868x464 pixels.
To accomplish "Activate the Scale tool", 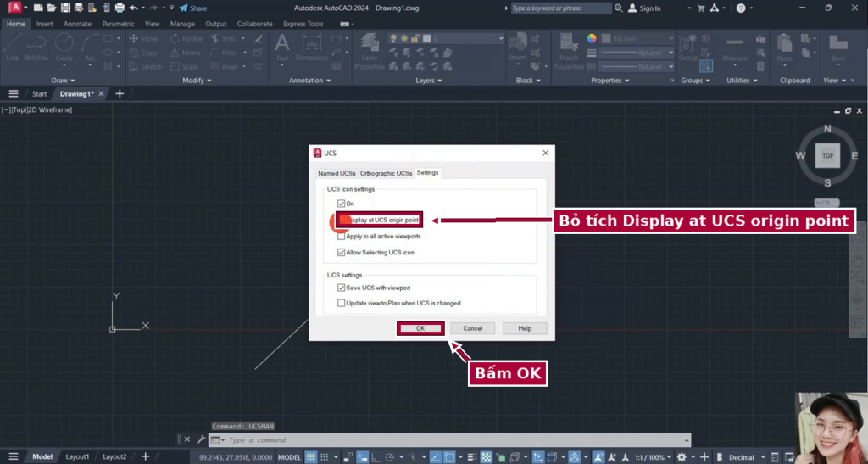I will (184, 66).
